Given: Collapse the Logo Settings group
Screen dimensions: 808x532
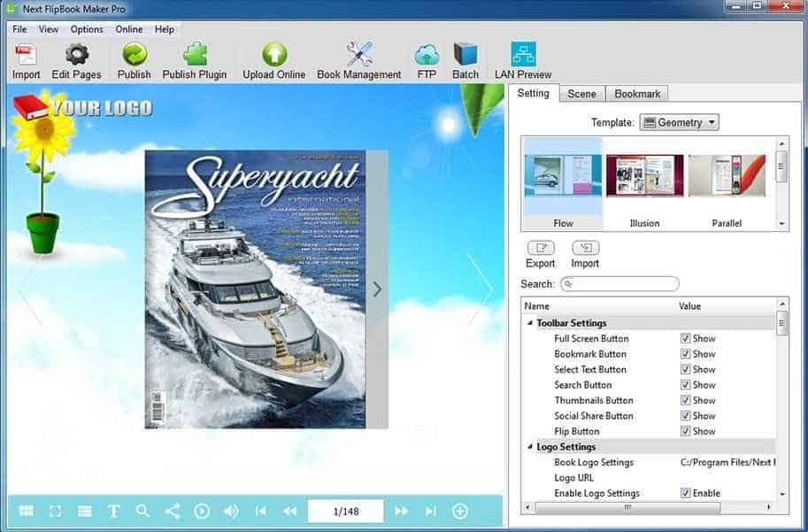Looking at the screenshot, I should point(530,446).
